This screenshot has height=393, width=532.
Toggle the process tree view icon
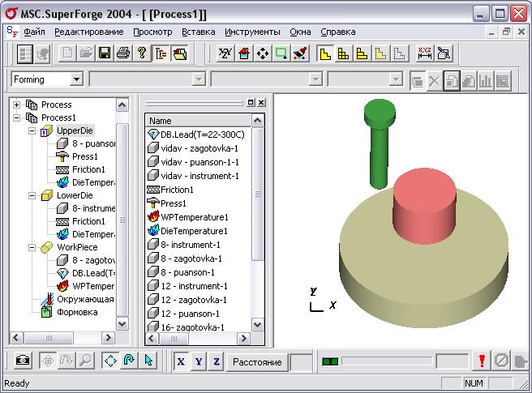coord(161,53)
